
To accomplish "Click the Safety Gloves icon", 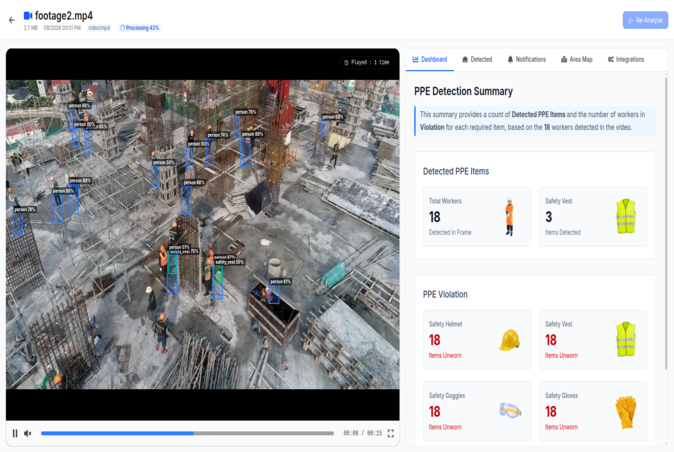I will [x=625, y=410].
